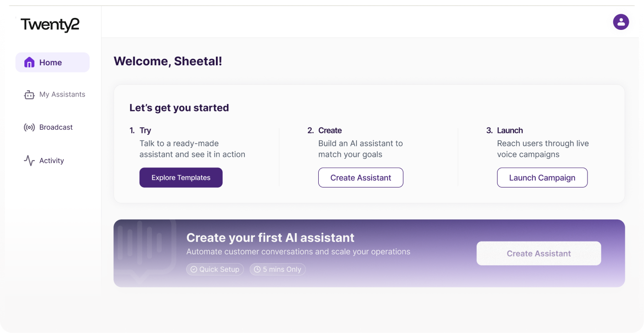Click the Twenty2 logo
644x333 pixels.
(x=50, y=25)
